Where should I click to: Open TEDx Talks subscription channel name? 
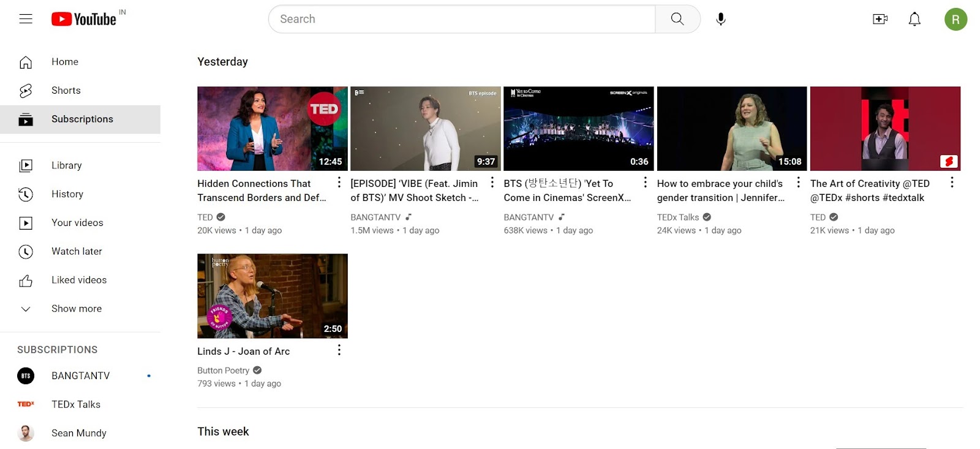coord(76,404)
